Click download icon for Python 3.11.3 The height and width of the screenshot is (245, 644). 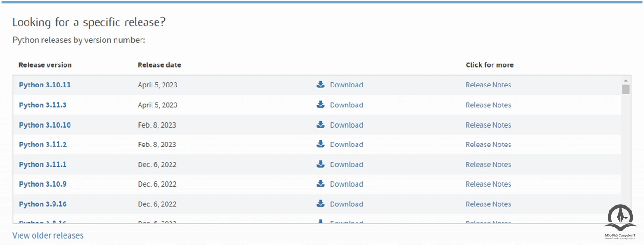(321, 105)
